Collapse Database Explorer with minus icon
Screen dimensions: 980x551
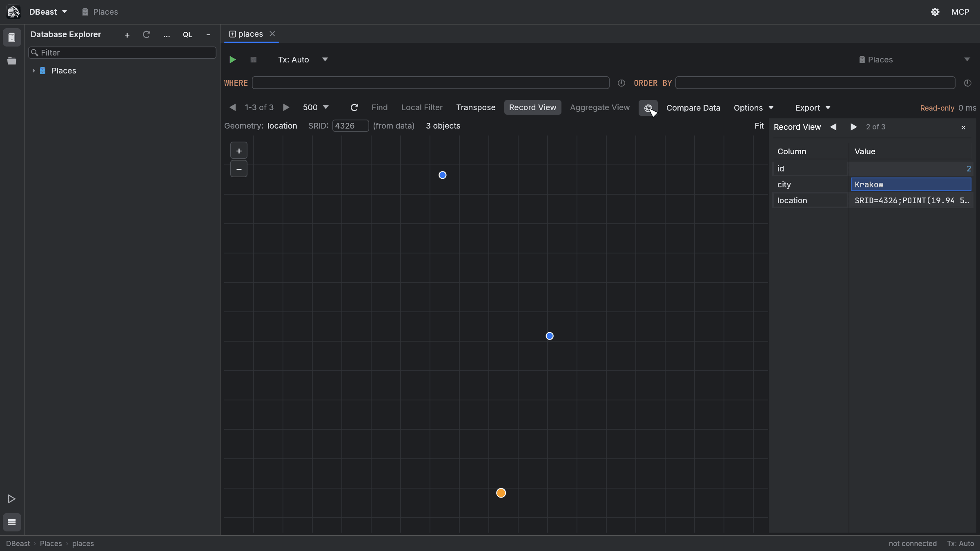208,35
